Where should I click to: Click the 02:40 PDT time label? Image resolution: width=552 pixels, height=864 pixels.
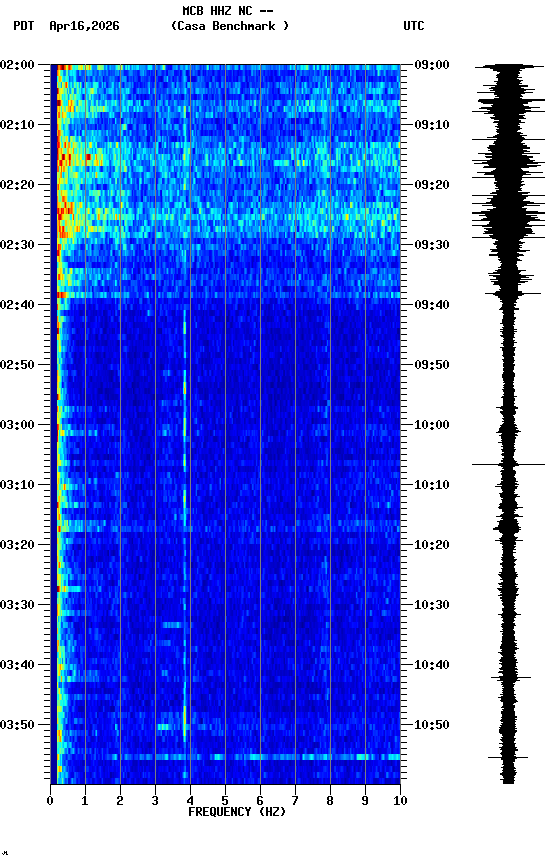[17, 305]
